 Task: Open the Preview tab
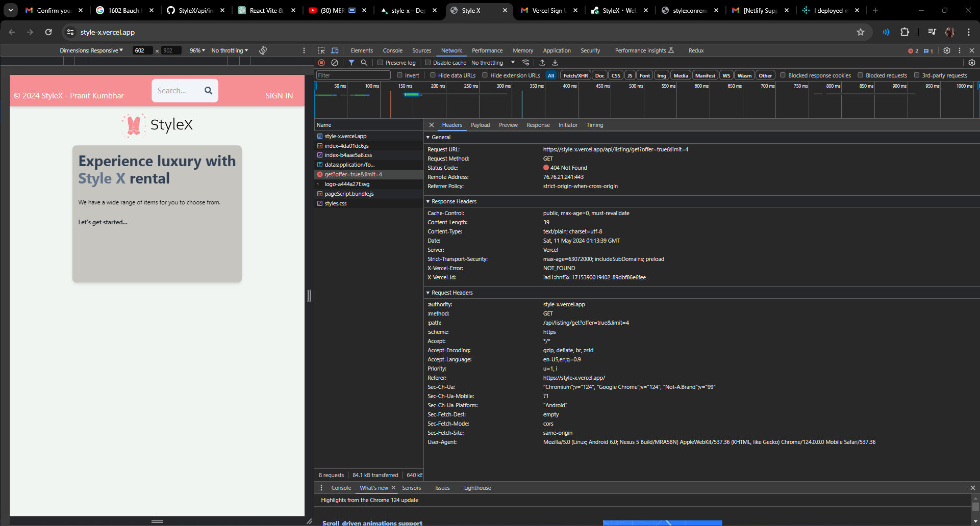point(508,125)
